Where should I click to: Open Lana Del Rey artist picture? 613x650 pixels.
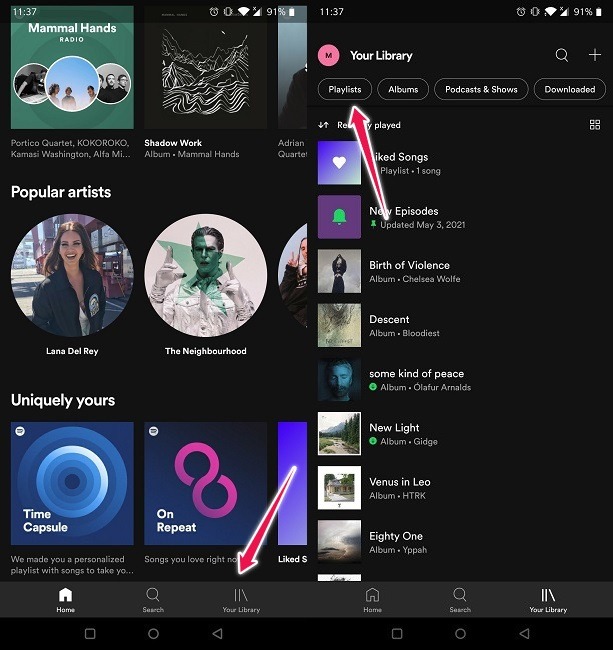[72, 275]
